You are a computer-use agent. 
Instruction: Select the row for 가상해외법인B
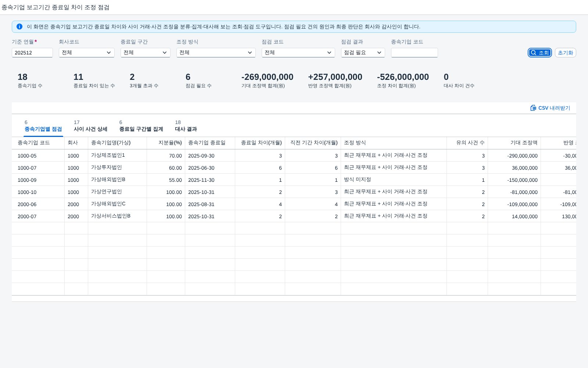(294, 180)
